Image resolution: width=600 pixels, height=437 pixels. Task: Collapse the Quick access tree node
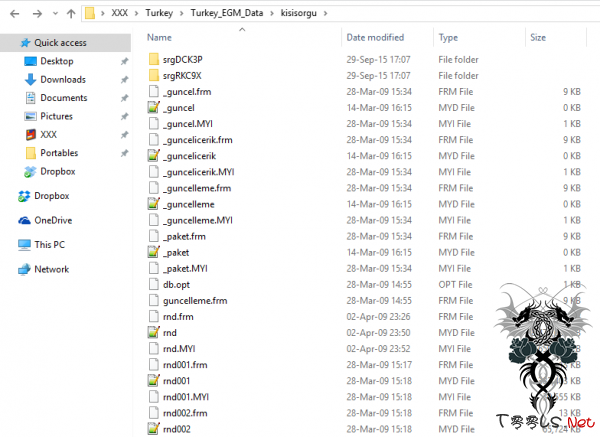tap(8, 43)
